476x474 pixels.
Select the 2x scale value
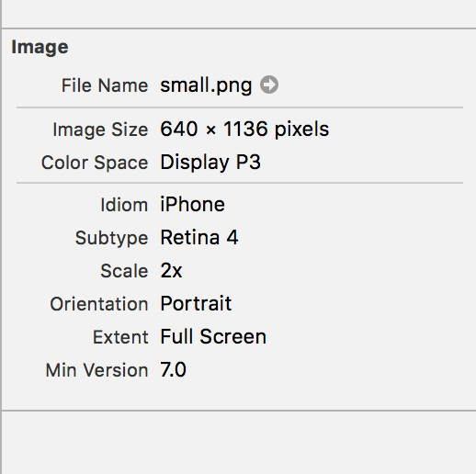[x=171, y=271]
